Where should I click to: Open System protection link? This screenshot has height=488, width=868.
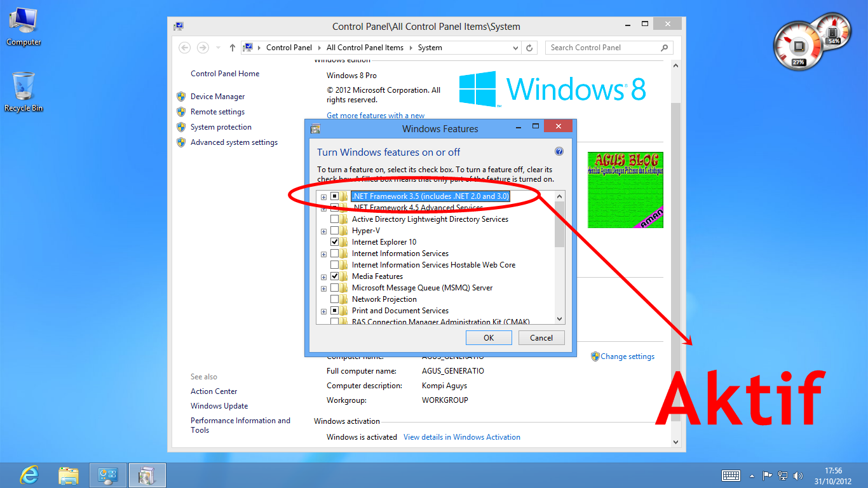[x=221, y=127]
